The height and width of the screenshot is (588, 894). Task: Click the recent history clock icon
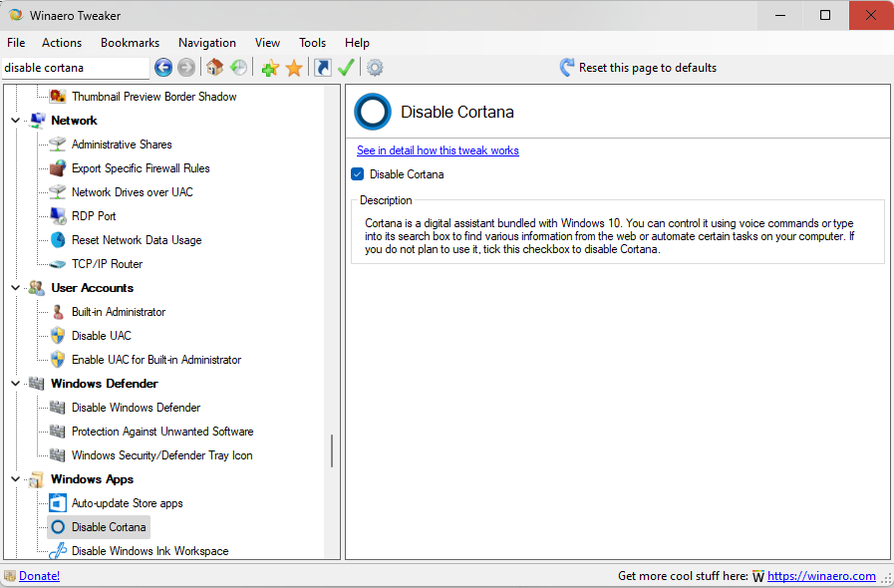click(x=238, y=68)
